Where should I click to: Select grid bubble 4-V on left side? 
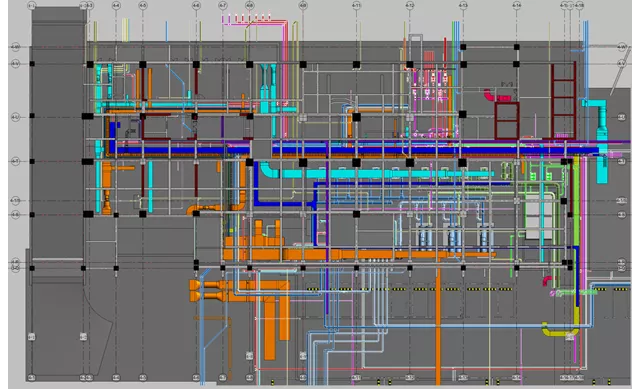point(15,64)
